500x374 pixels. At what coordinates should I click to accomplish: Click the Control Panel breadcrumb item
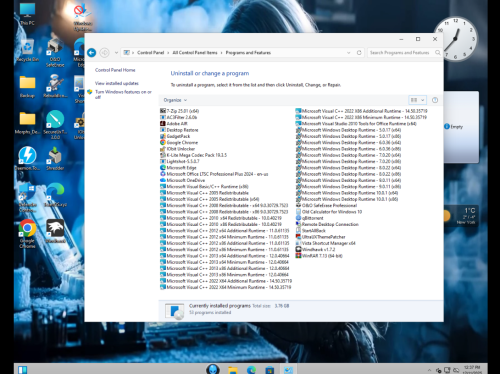point(150,53)
